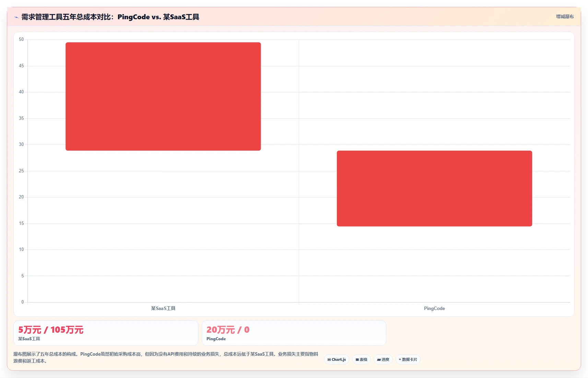Open the 20万元 / 0 data card
Viewport: 588px width, 378px height.
(294, 333)
